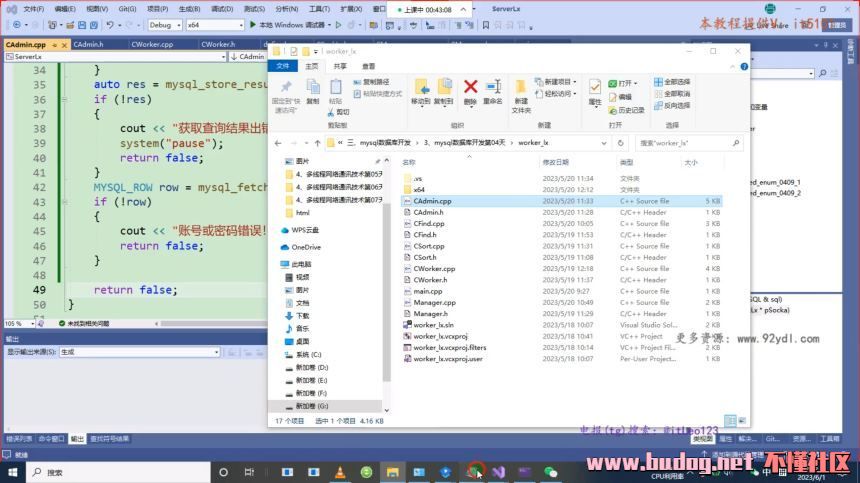The height and width of the screenshot is (483, 860).
Task: Click the Move to (移动到) icon
Action: pos(421,87)
